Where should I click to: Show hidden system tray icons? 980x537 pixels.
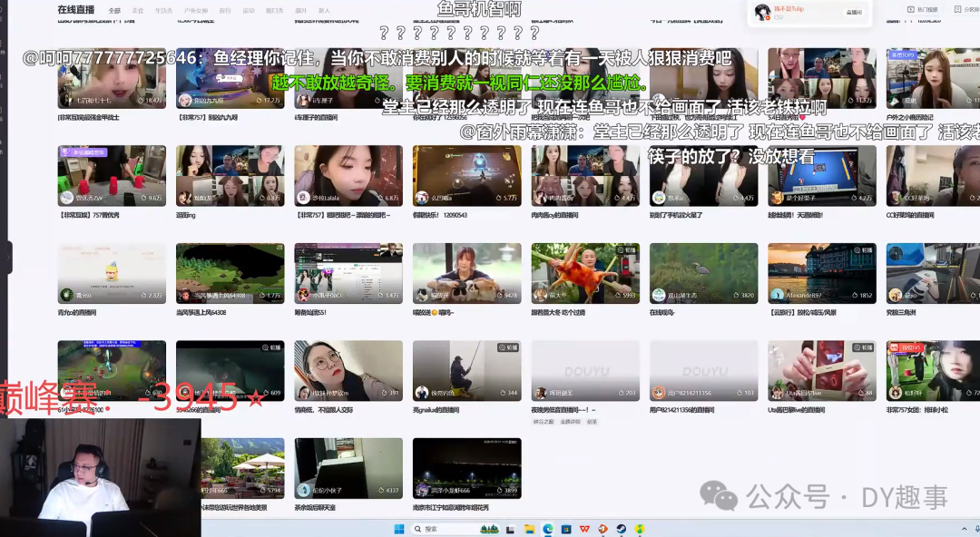coord(964,529)
